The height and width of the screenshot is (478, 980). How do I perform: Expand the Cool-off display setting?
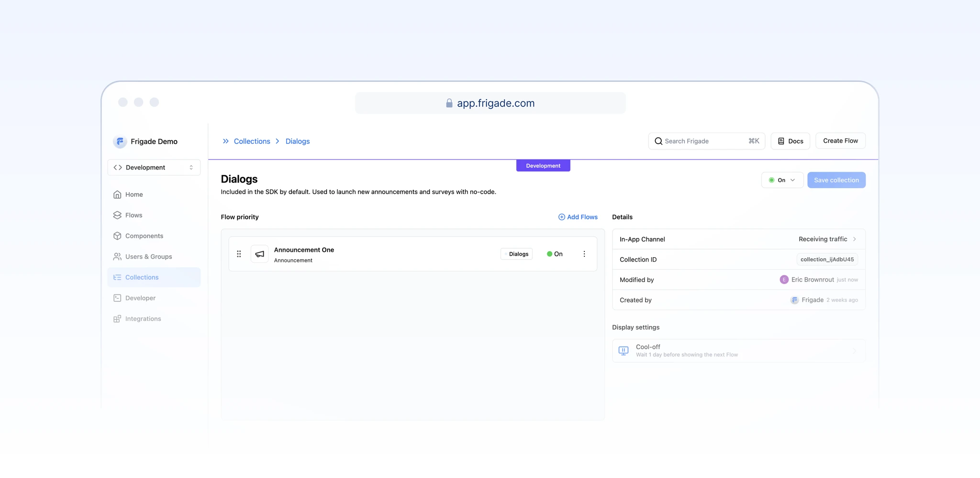(x=854, y=351)
